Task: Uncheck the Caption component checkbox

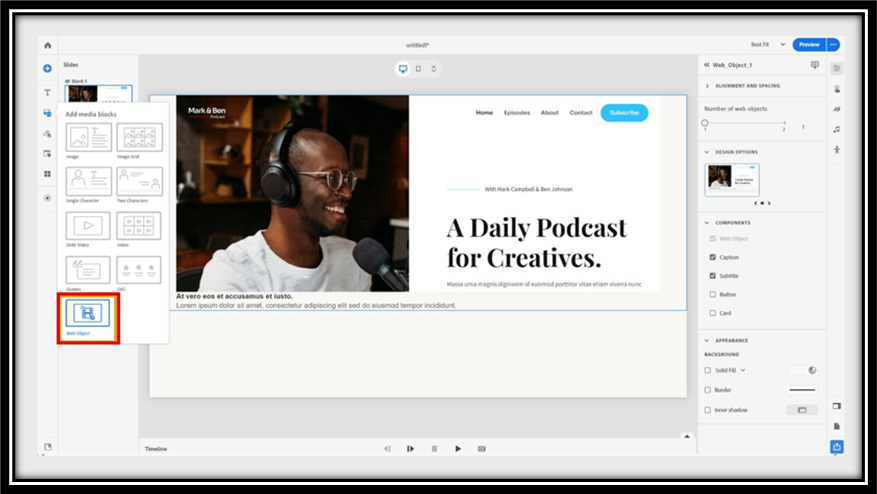Action: (x=712, y=257)
